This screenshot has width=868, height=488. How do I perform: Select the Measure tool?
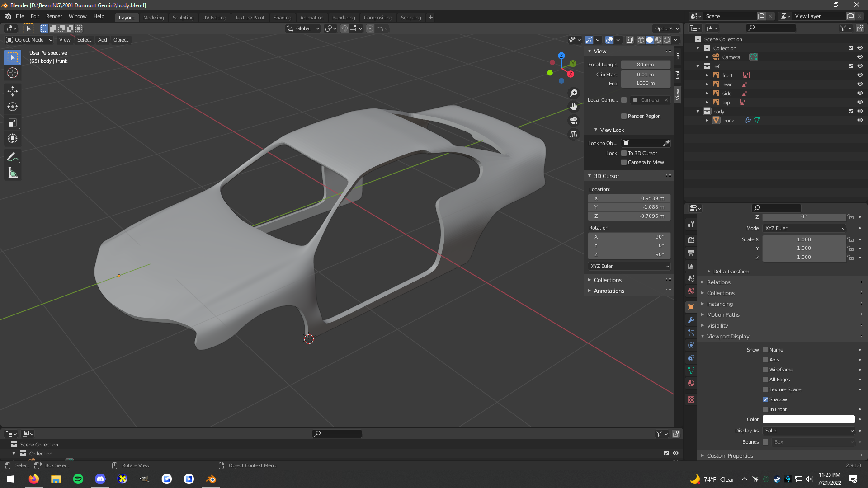[x=13, y=173]
